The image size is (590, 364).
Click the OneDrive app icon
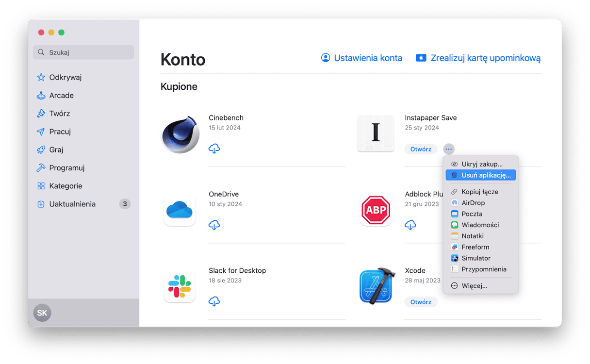[180, 211]
